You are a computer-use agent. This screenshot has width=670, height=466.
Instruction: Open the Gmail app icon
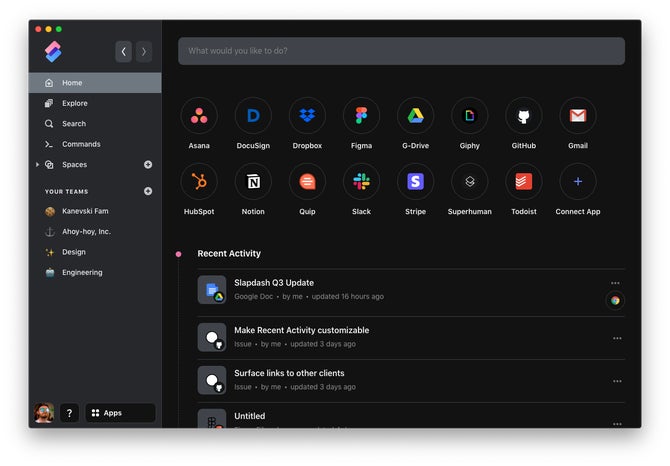tap(578, 116)
